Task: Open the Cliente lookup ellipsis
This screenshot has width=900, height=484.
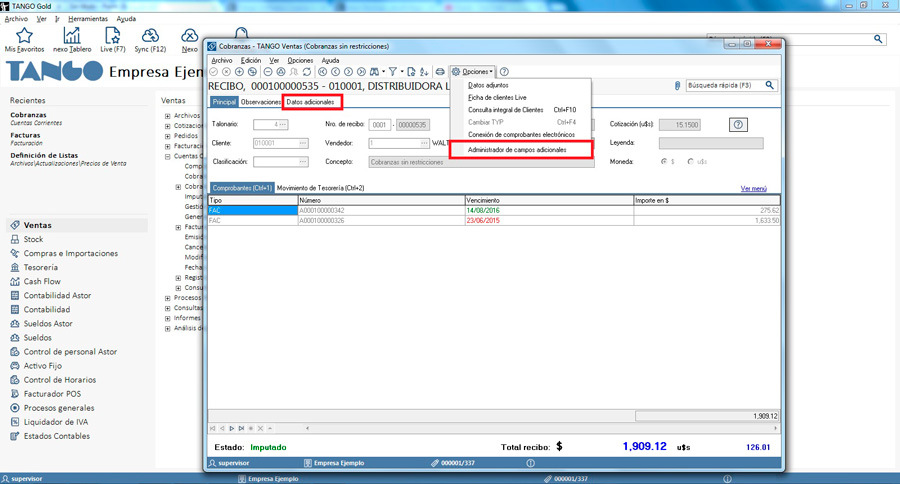Action: tap(302, 143)
